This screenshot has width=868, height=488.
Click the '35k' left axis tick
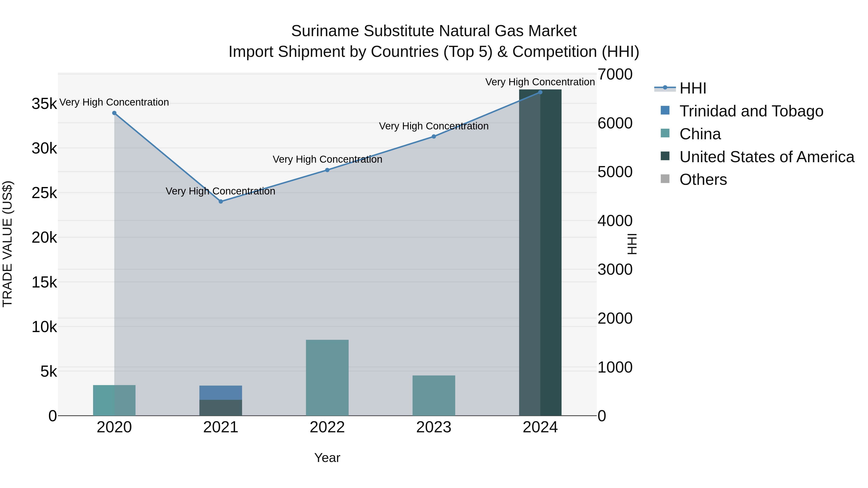44,104
